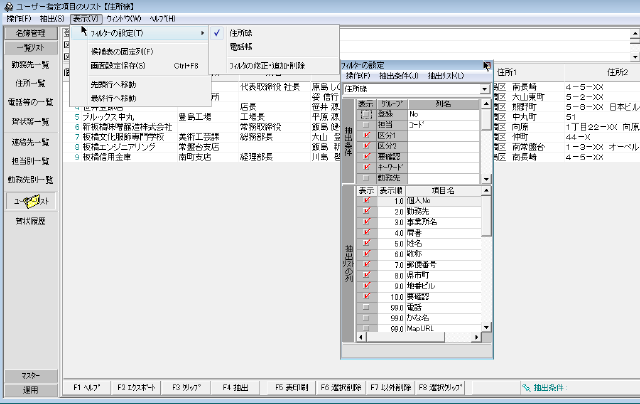Click F5 表印刷 function button
The height and width of the screenshot is (404, 640).
[292, 387]
